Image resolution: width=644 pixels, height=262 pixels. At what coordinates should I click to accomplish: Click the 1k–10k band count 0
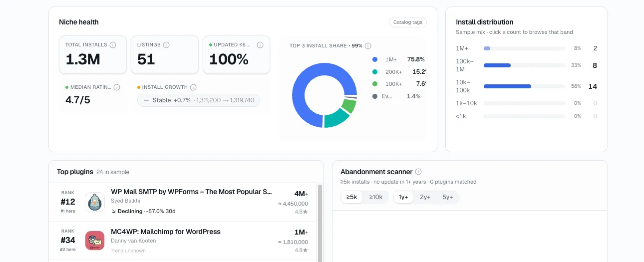[x=595, y=103]
